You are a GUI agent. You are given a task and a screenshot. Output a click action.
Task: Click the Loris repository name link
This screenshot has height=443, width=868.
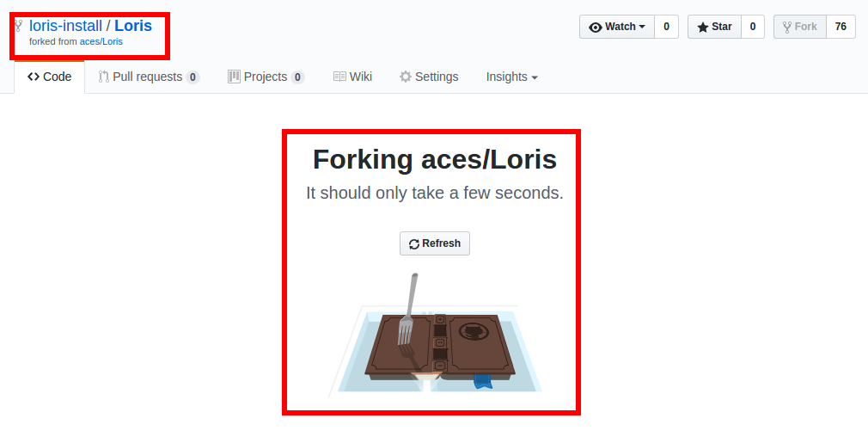pyautogui.click(x=133, y=26)
